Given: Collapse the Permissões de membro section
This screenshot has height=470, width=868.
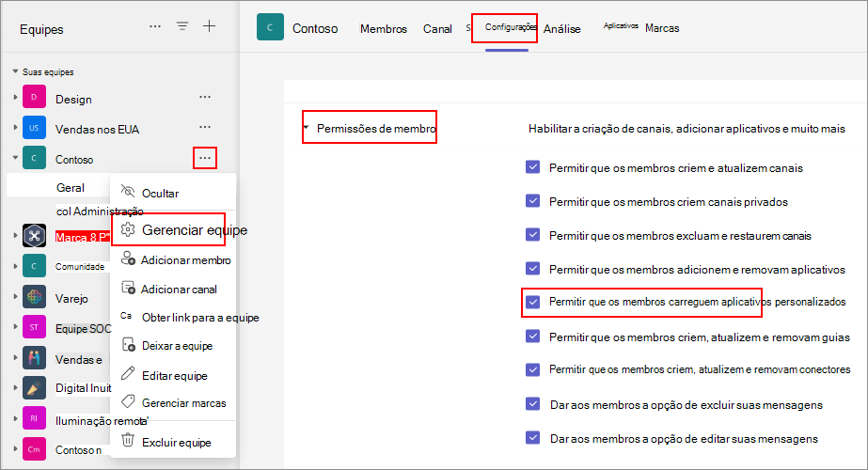Looking at the screenshot, I should [x=307, y=128].
